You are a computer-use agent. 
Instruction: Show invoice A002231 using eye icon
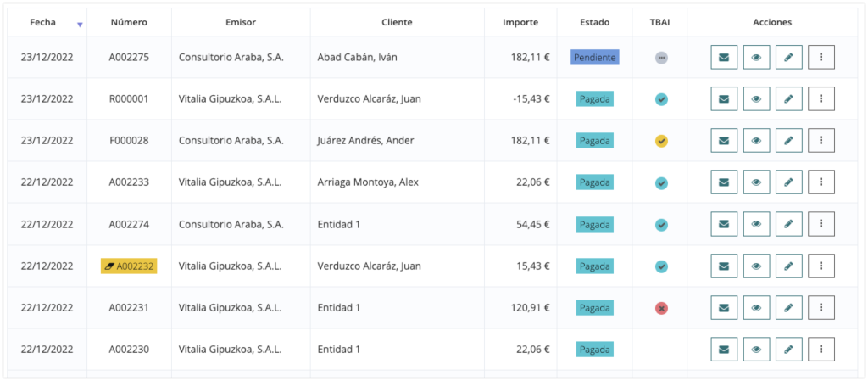756,308
